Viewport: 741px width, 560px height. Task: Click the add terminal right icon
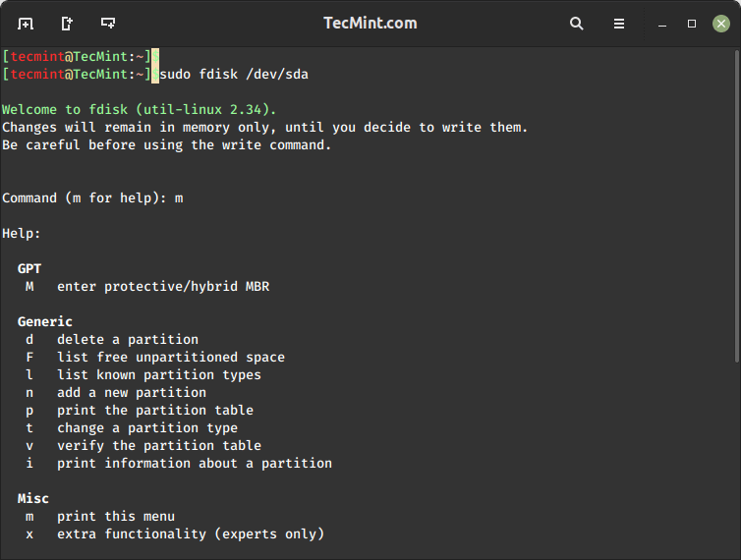67,24
